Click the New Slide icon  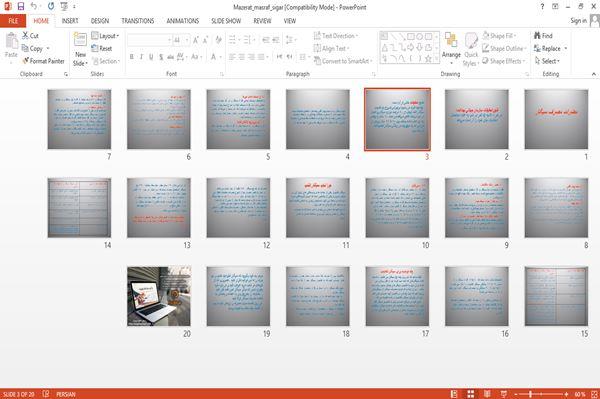tap(80, 40)
